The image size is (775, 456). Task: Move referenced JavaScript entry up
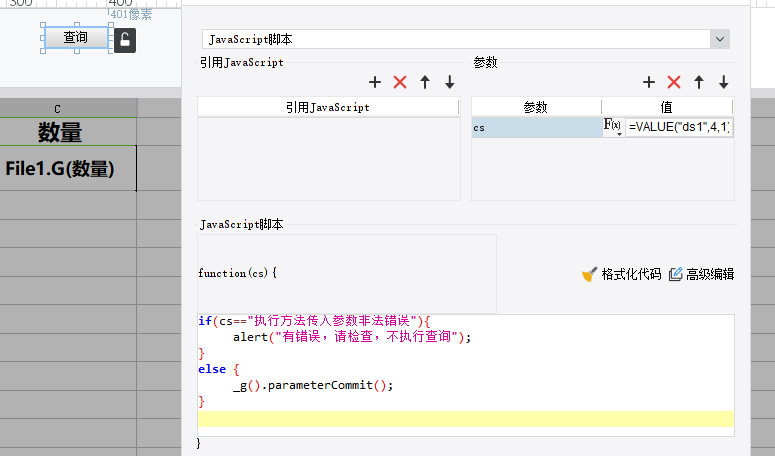click(425, 82)
